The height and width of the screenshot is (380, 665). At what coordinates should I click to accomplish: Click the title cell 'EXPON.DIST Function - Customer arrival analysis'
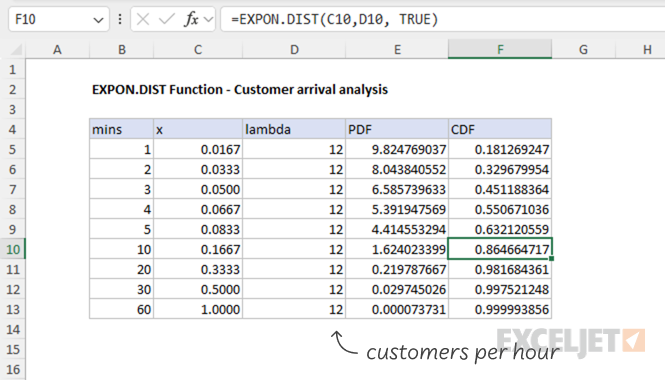coord(240,89)
